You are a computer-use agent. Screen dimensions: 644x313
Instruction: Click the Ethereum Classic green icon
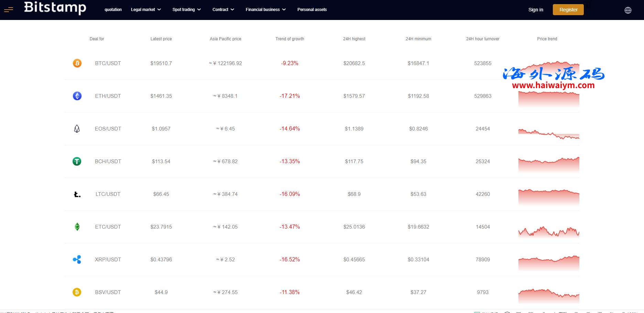click(77, 227)
